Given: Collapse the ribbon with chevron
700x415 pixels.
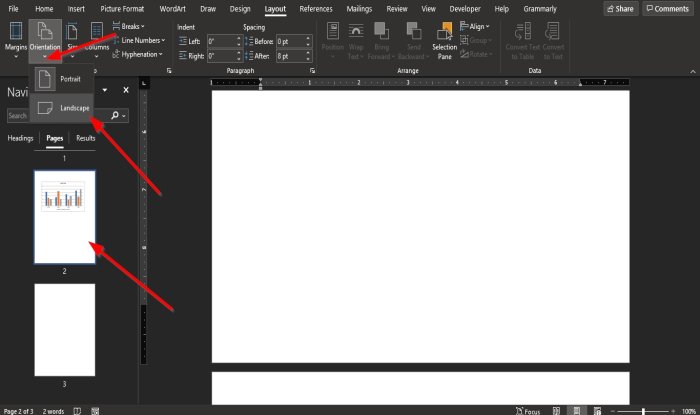Looking at the screenshot, I should click(x=692, y=71).
